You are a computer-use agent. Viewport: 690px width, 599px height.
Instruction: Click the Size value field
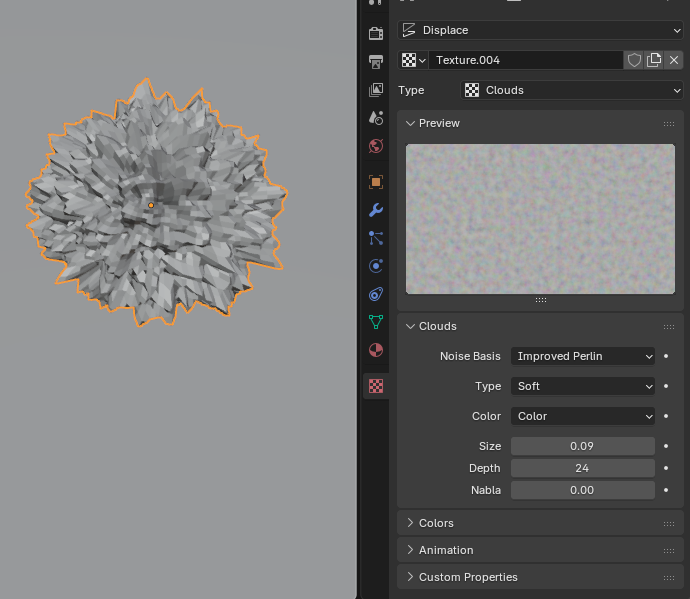(582, 446)
